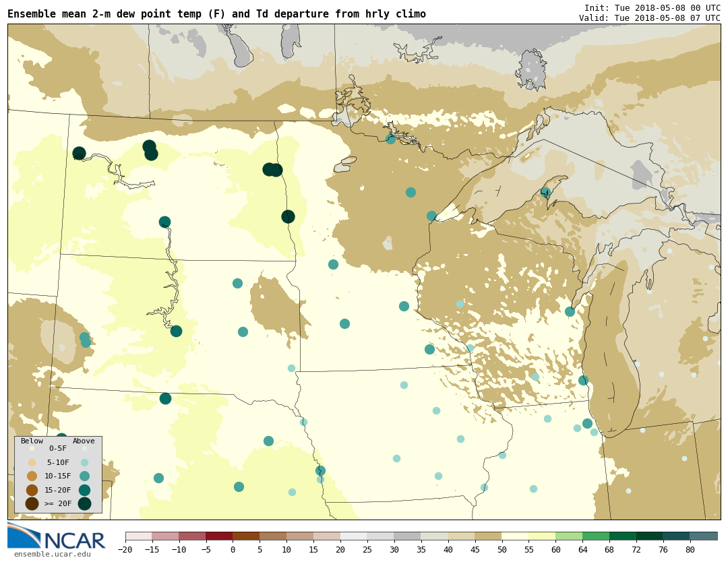Click the '0-5F' legend label
This screenshot has width=728, height=562.
pyautogui.click(x=58, y=449)
